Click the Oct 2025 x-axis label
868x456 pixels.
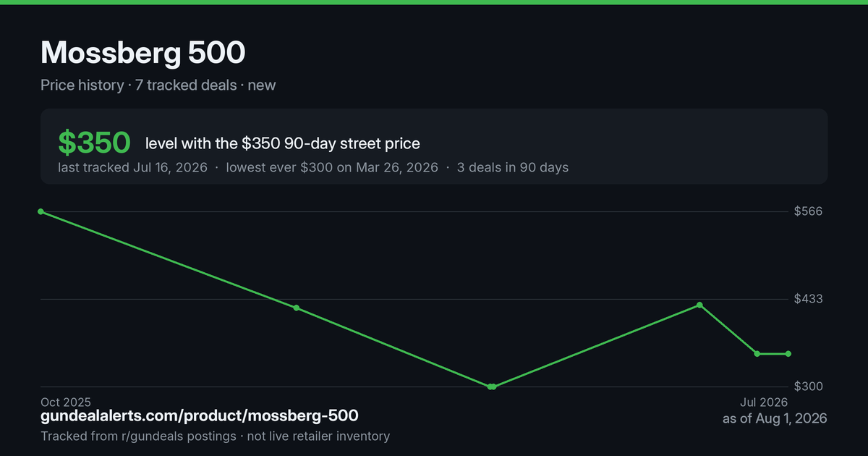66,402
